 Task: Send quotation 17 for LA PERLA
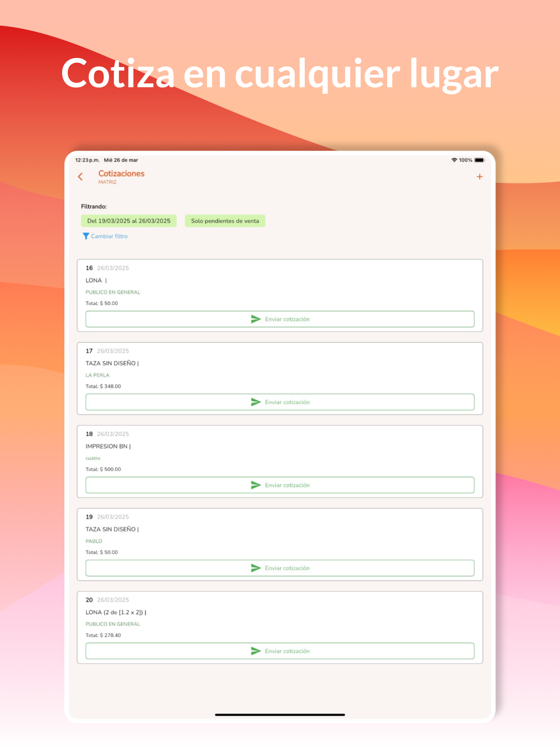pyautogui.click(x=280, y=402)
